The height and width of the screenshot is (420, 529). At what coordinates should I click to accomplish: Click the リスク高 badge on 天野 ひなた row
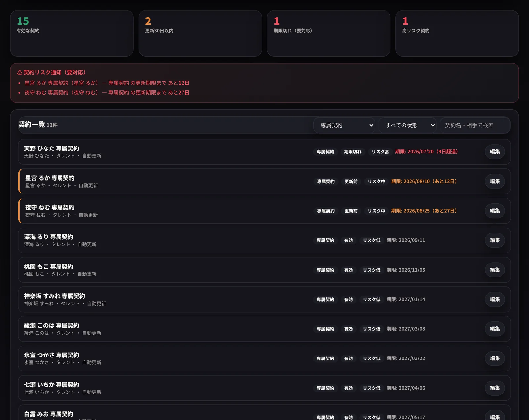coord(380,152)
